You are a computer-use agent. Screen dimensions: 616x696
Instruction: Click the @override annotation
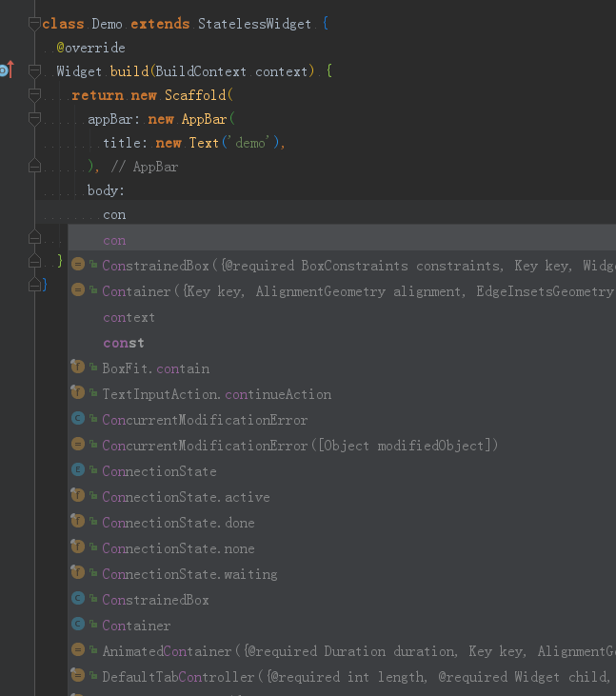click(91, 48)
